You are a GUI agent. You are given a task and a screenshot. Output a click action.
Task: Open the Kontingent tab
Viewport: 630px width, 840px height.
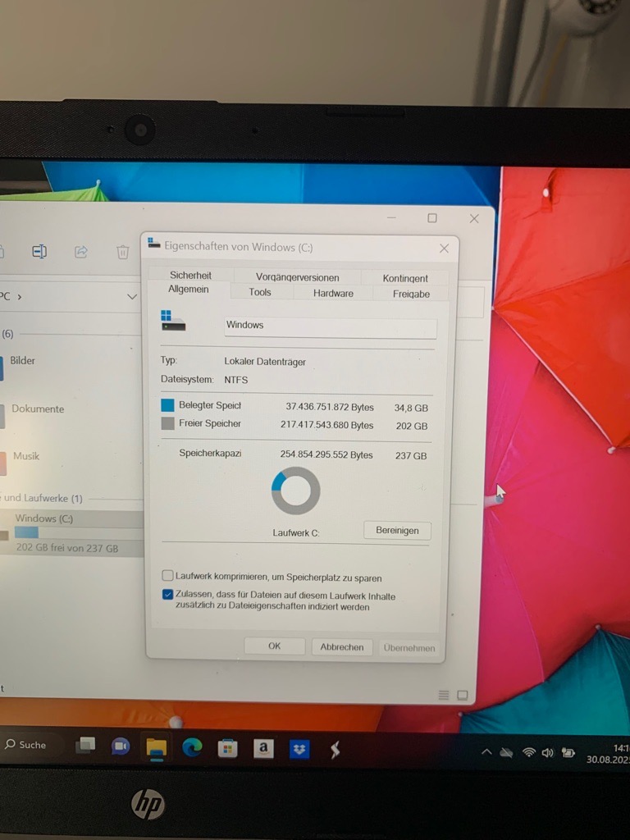click(x=405, y=278)
